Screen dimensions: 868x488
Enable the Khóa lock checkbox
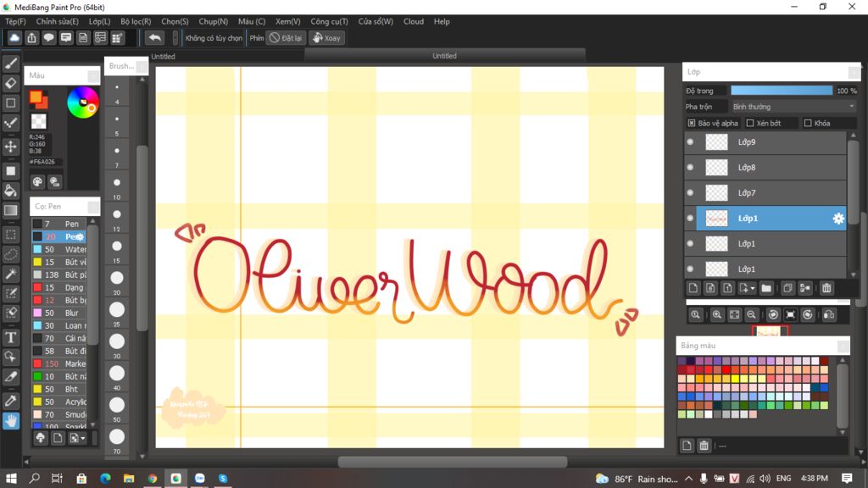(808, 123)
